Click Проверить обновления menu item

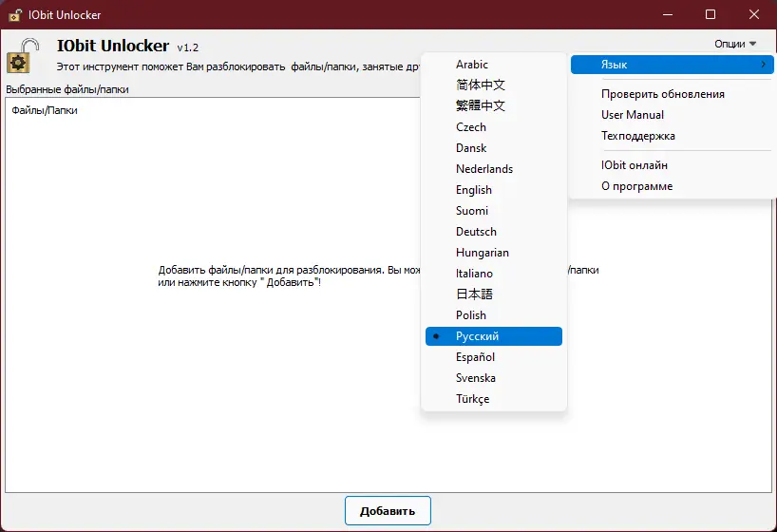672,94
